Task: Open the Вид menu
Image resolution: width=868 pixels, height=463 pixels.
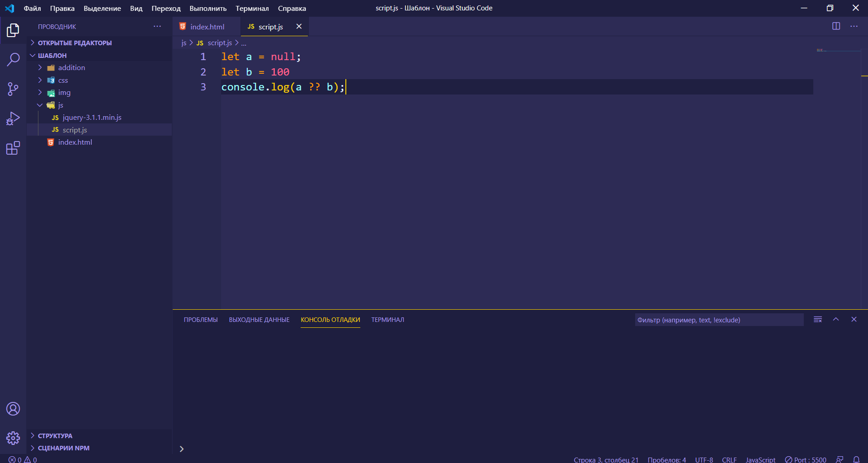Action: tap(136, 8)
